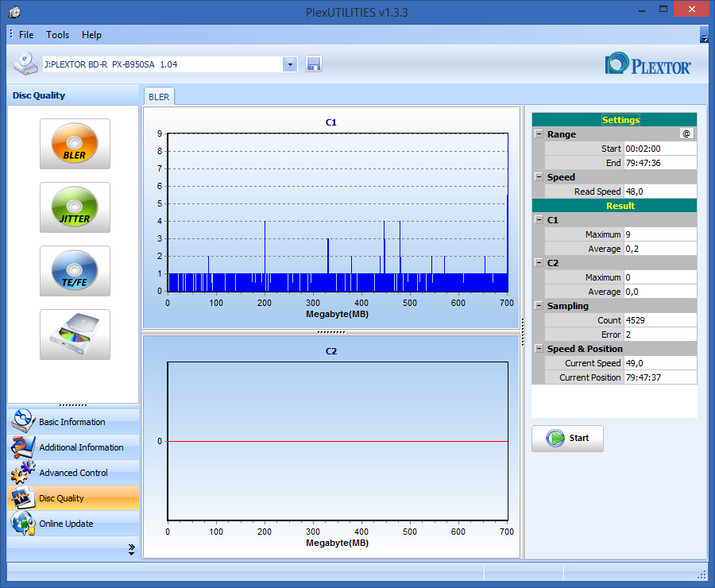Click the vertical splitter beside Settings panel

click(x=523, y=331)
